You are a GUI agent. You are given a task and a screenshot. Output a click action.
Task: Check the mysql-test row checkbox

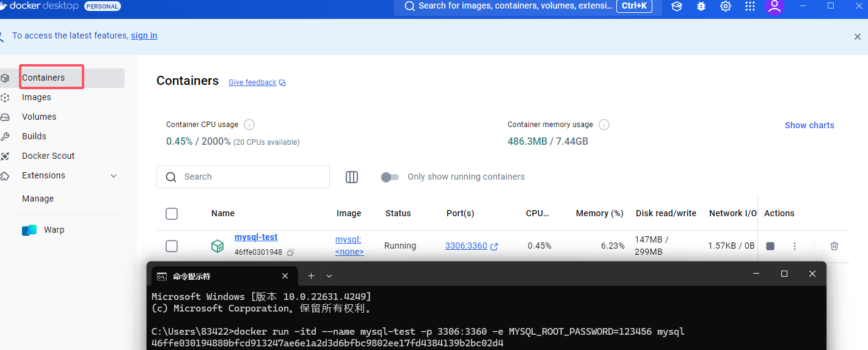click(x=172, y=246)
